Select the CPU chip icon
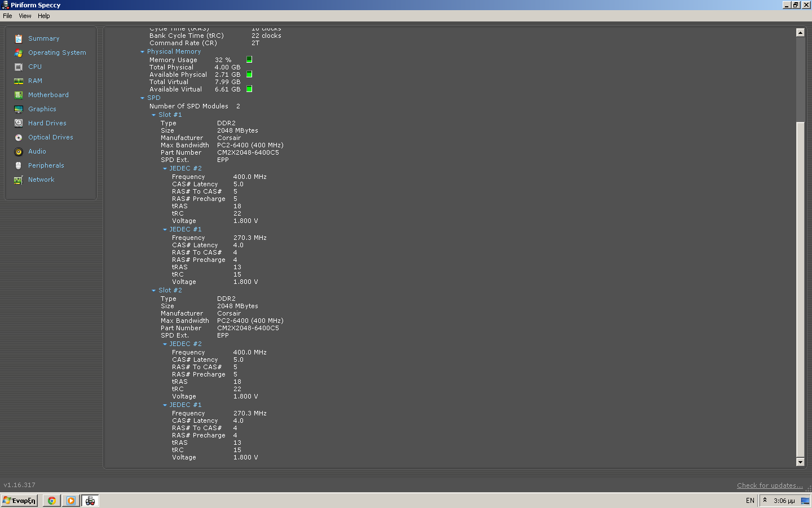This screenshot has height=508, width=812. (19, 67)
